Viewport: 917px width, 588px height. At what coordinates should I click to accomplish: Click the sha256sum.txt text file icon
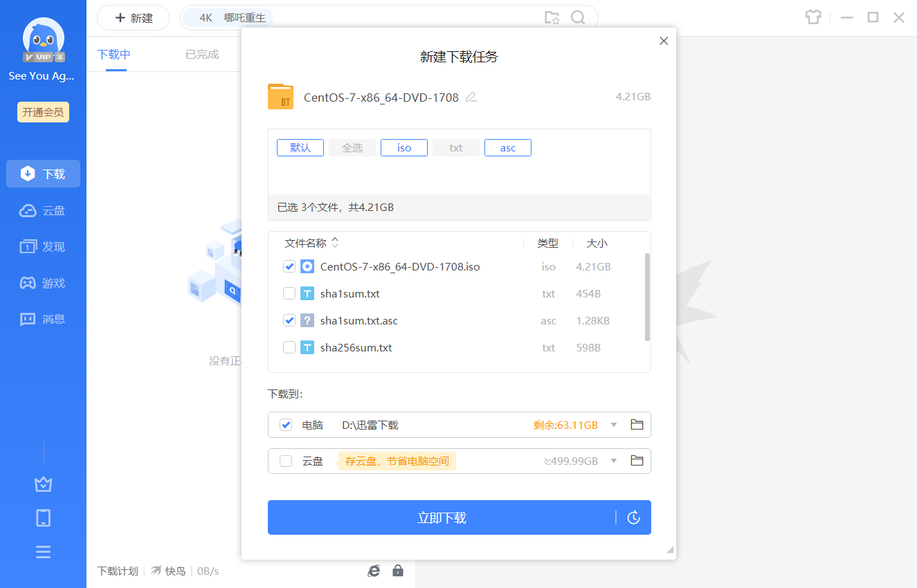[x=307, y=347]
